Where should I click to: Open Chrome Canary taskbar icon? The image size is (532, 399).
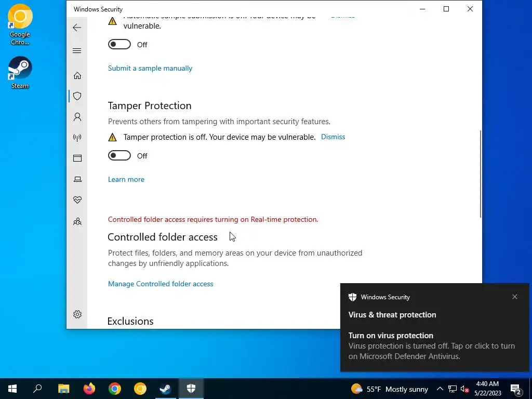(x=140, y=389)
